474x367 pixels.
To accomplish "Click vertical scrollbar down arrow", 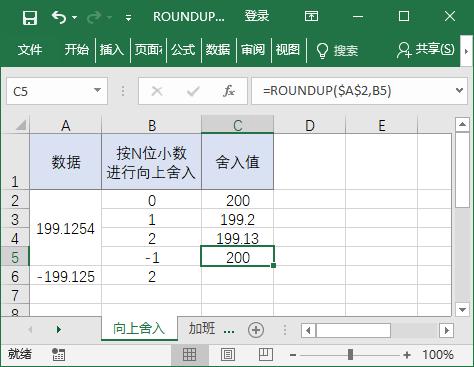I will click(x=462, y=310).
